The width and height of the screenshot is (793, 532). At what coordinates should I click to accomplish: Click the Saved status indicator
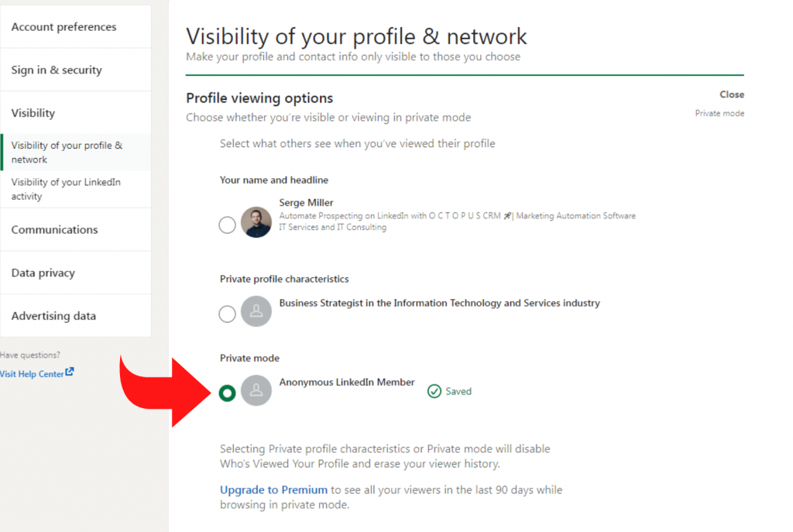(457, 391)
